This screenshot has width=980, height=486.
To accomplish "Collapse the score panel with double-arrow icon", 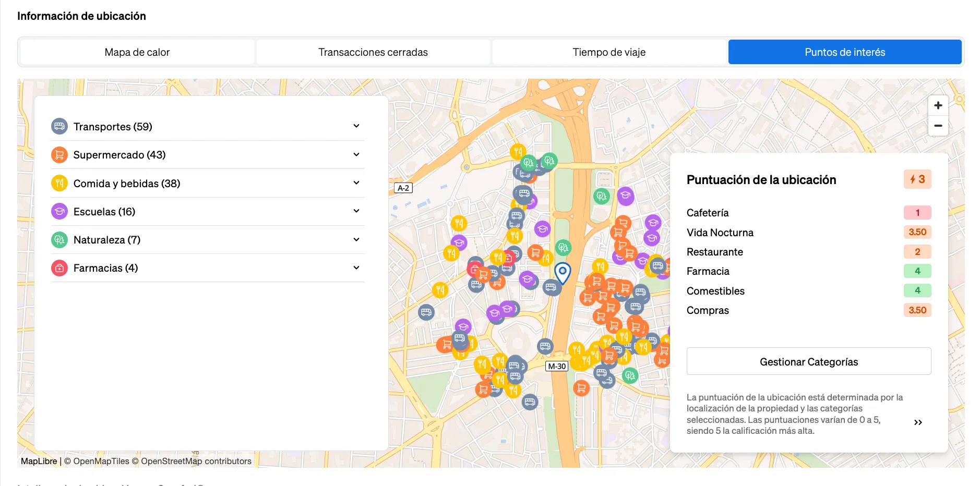I will (918, 422).
